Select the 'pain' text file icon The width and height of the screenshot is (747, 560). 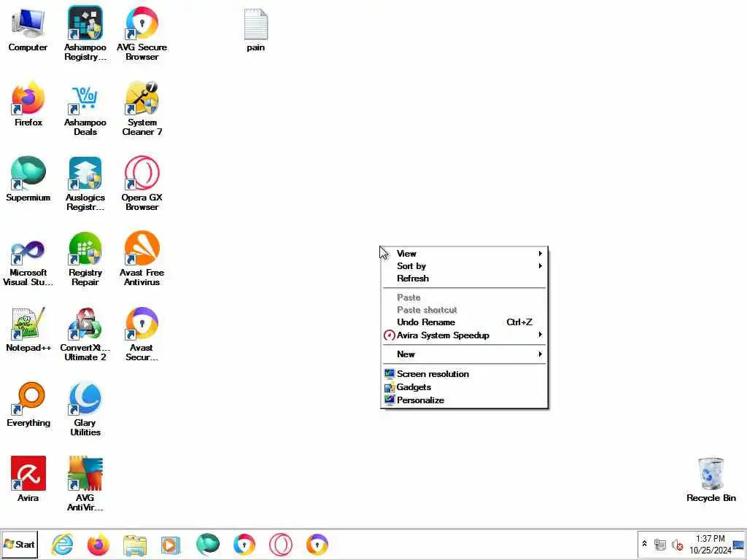click(256, 29)
